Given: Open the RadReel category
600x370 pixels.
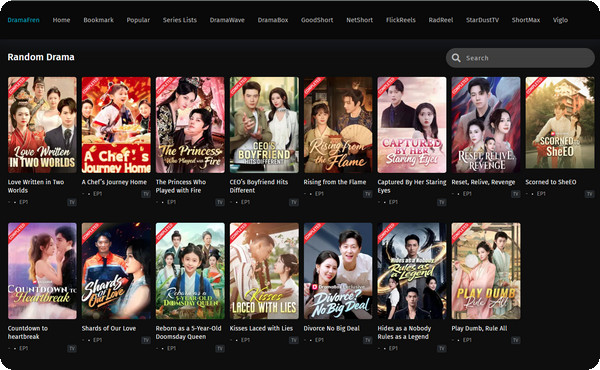Looking at the screenshot, I should tap(441, 20).
